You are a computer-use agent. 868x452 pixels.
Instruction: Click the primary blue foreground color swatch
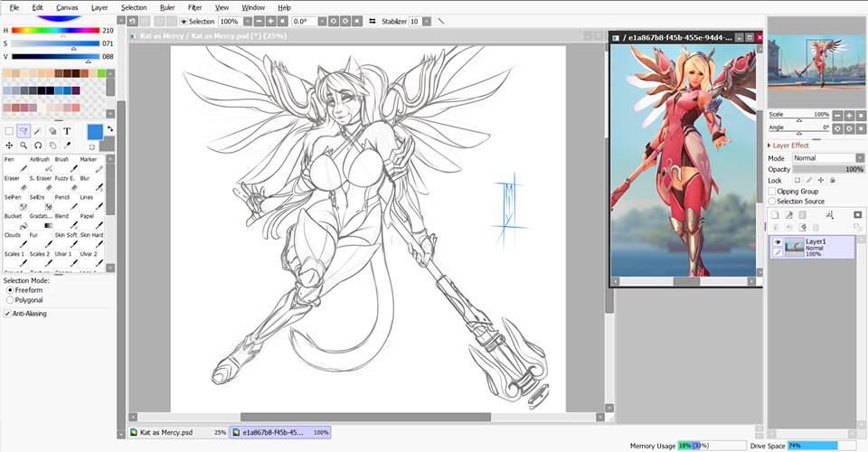click(94, 132)
